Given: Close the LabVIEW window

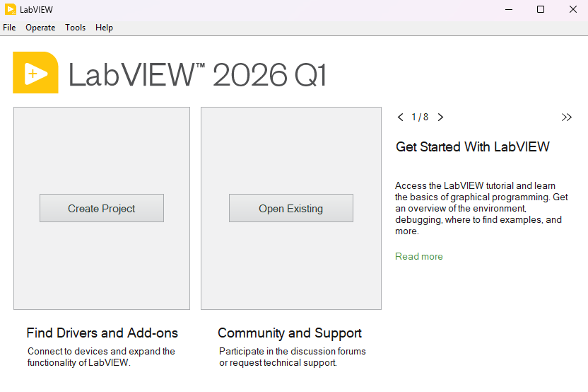Looking at the screenshot, I should click(x=573, y=9).
